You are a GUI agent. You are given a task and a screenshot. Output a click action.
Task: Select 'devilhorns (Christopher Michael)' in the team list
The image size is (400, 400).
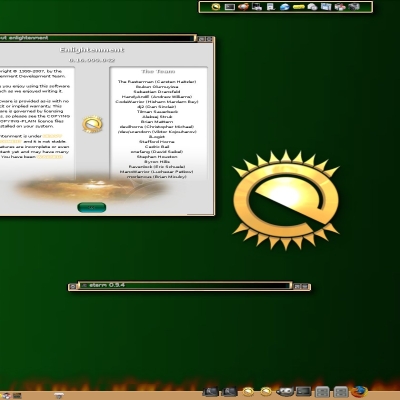(157, 127)
